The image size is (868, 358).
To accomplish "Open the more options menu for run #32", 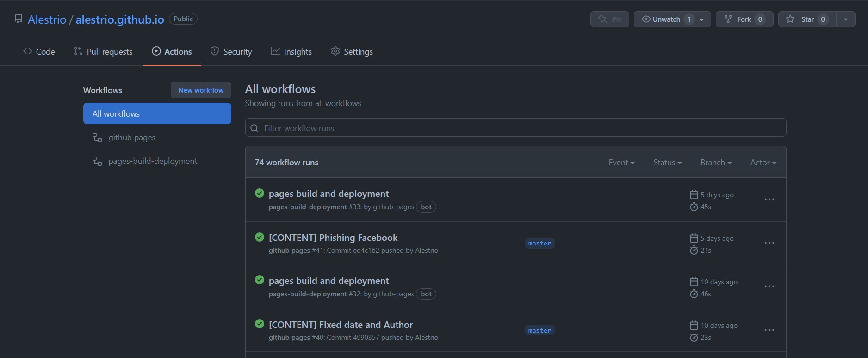I will click(769, 286).
